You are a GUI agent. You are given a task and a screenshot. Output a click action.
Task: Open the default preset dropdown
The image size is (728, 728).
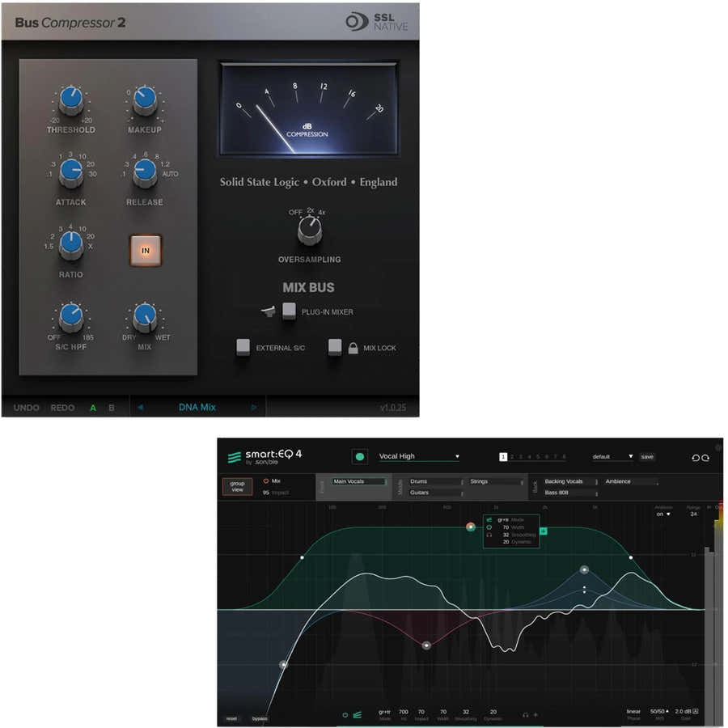tap(612, 456)
